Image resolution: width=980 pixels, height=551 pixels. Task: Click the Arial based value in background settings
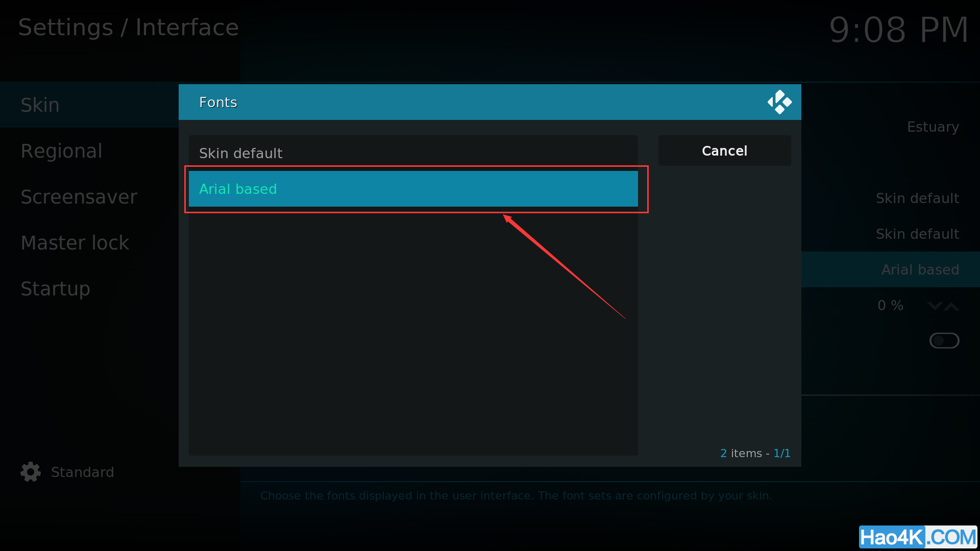tap(920, 269)
